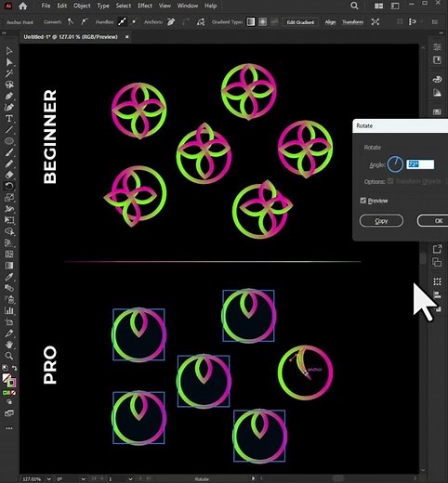Pick the Line Segment tool
Image resolution: width=448 pixels, height=483 pixels.
tap(9, 130)
